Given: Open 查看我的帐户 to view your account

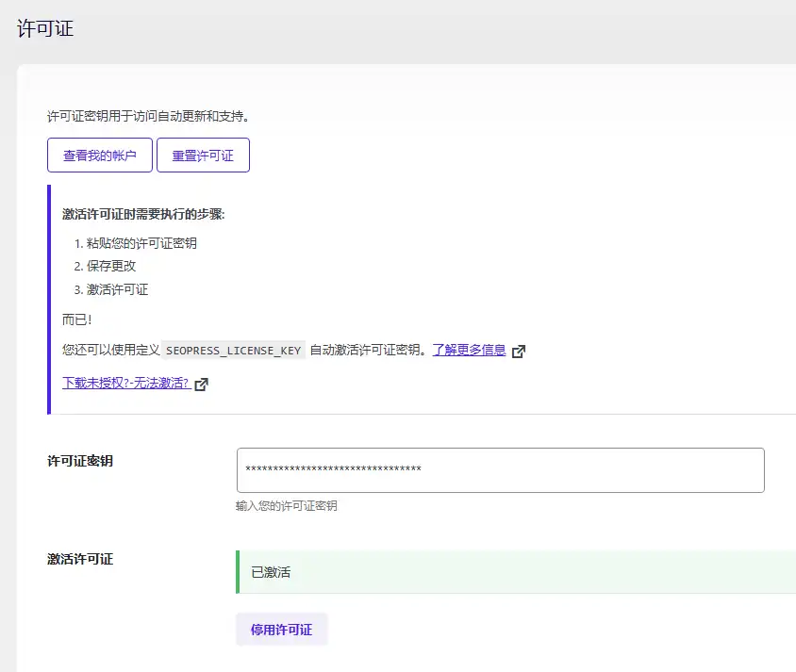Looking at the screenshot, I should 99,156.
